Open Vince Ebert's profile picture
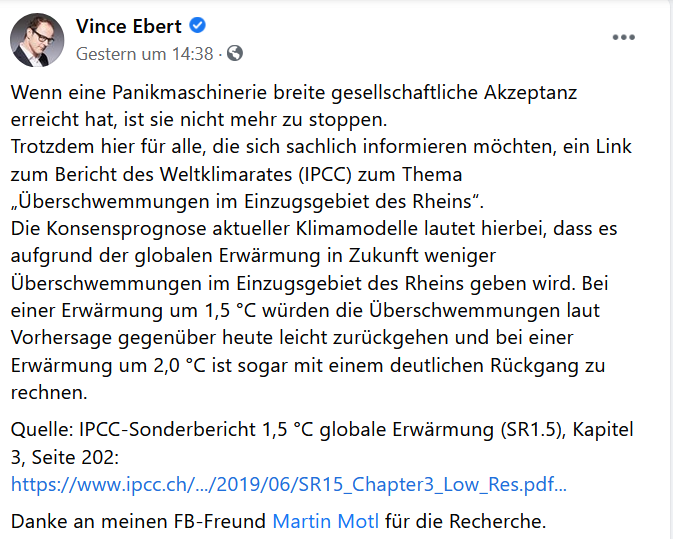This screenshot has height=539, width=673. click(37, 40)
